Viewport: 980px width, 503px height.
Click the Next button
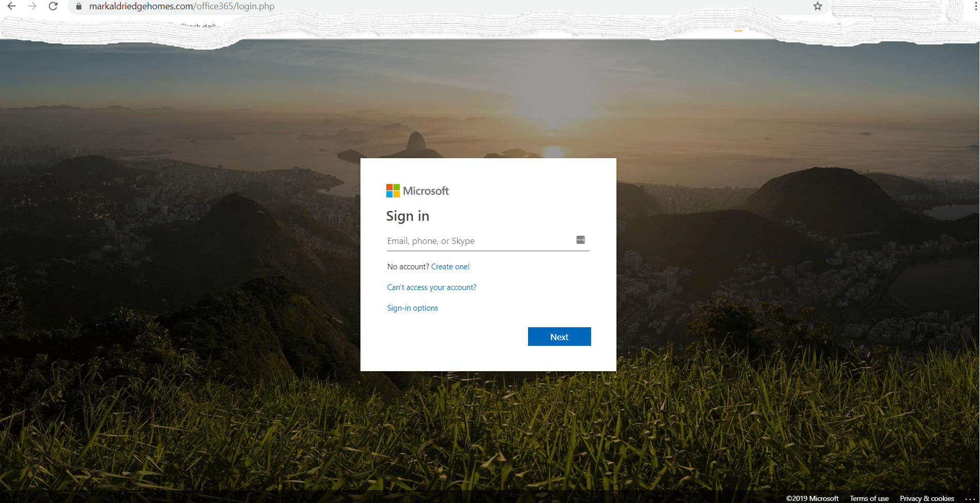(x=560, y=337)
